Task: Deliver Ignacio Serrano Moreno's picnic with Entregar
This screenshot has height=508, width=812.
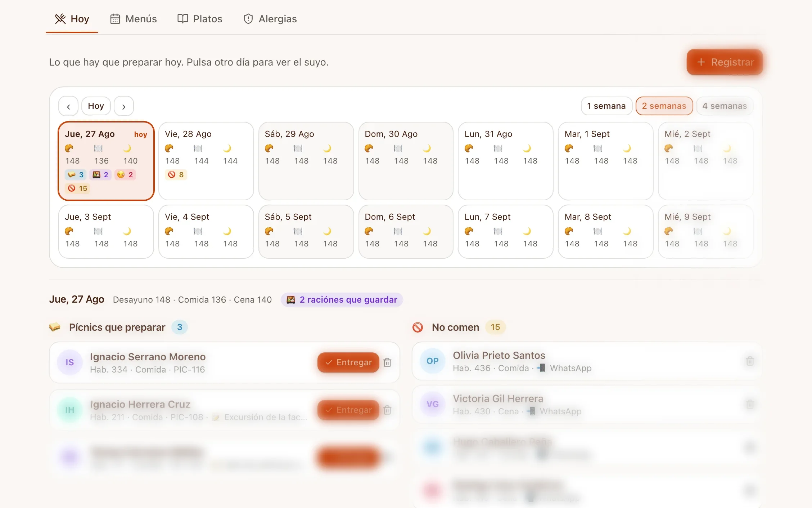Action: (x=348, y=362)
